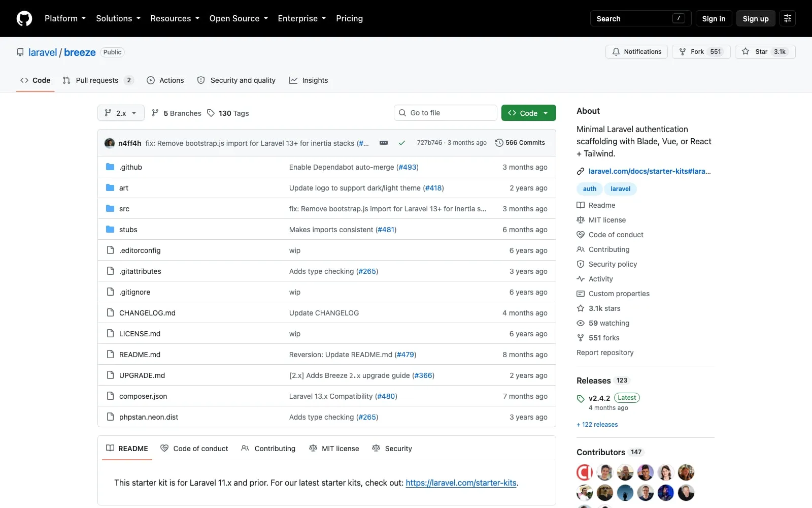812x508 pixels.
Task: Expand the Open Source menu
Action: tap(239, 18)
